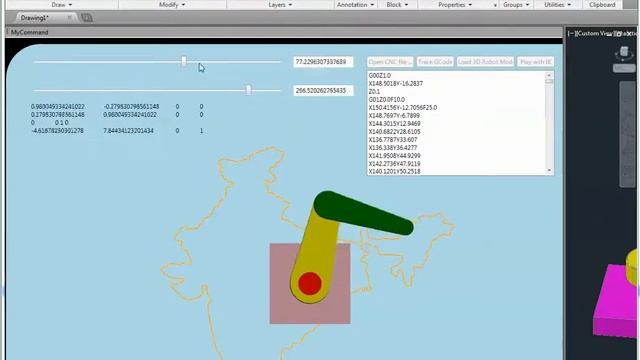Open the Clipboard ribbon panel
The width and height of the screenshot is (640, 360).
[602, 4]
